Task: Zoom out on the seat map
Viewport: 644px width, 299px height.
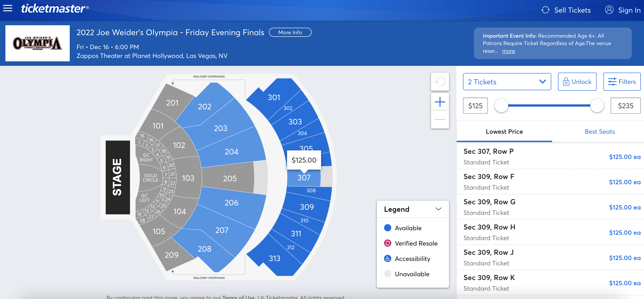Action: pos(440,120)
